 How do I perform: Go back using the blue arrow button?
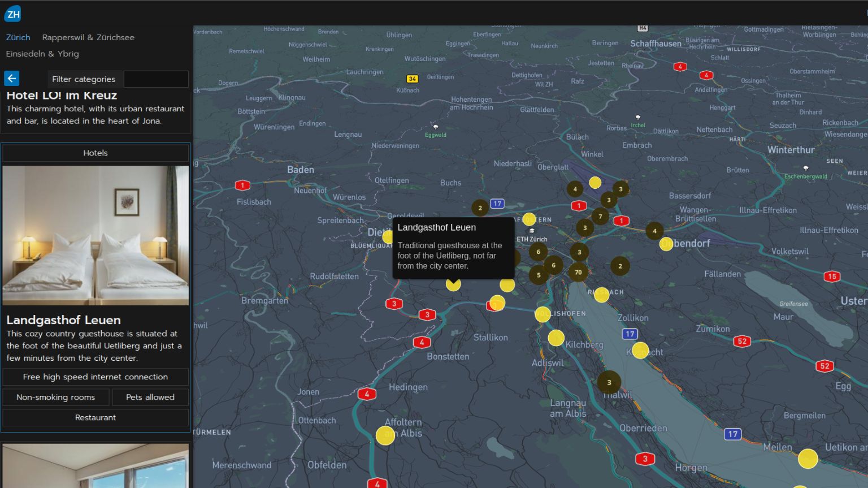click(11, 79)
